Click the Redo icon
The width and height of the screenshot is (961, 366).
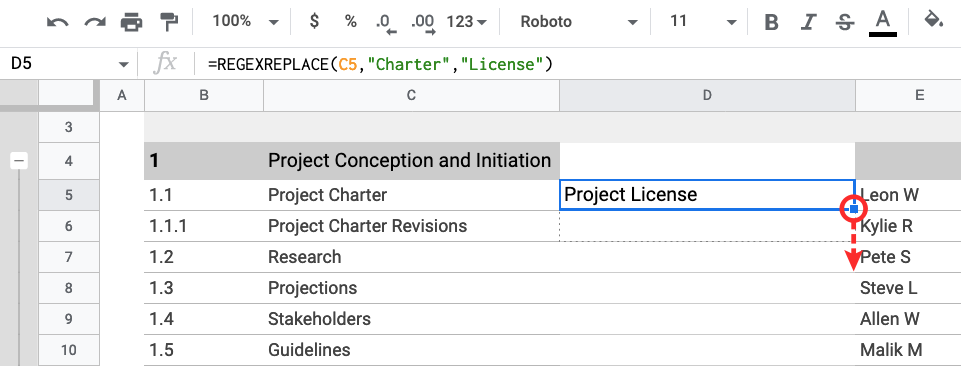click(94, 22)
